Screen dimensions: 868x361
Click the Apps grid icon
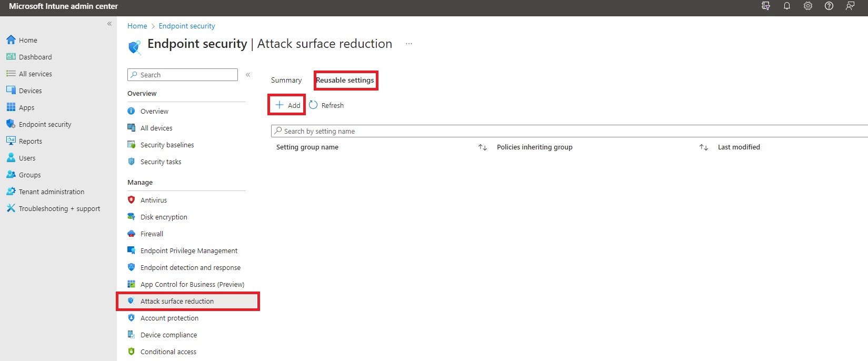[11, 107]
